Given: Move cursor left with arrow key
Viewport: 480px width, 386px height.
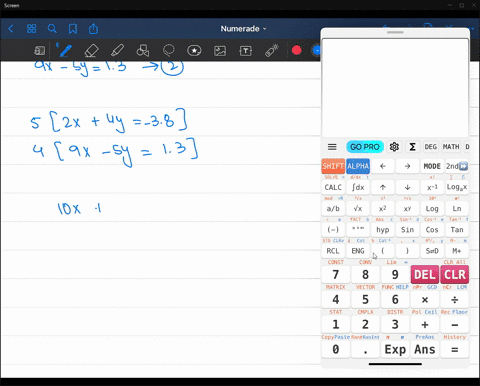Looking at the screenshot, I should 383,166.
